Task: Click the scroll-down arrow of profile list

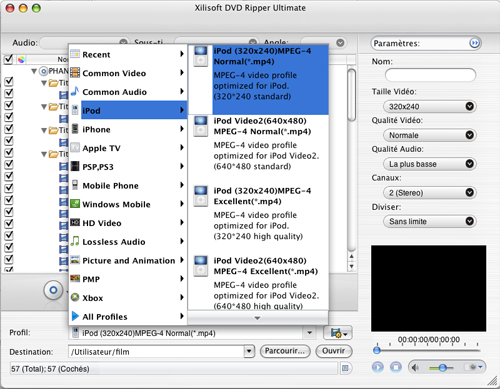Action: tap(257, 318)
